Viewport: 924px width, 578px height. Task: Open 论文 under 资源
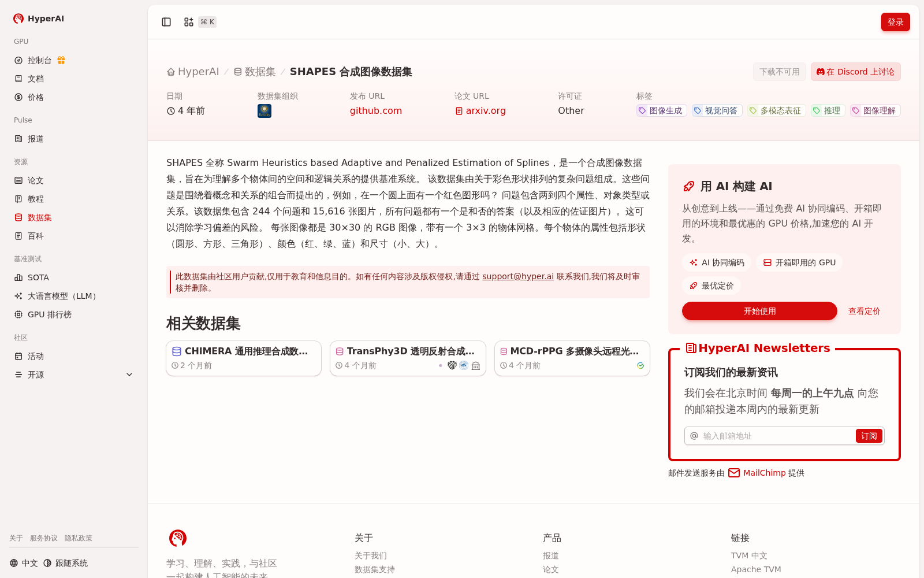[74, 180]
